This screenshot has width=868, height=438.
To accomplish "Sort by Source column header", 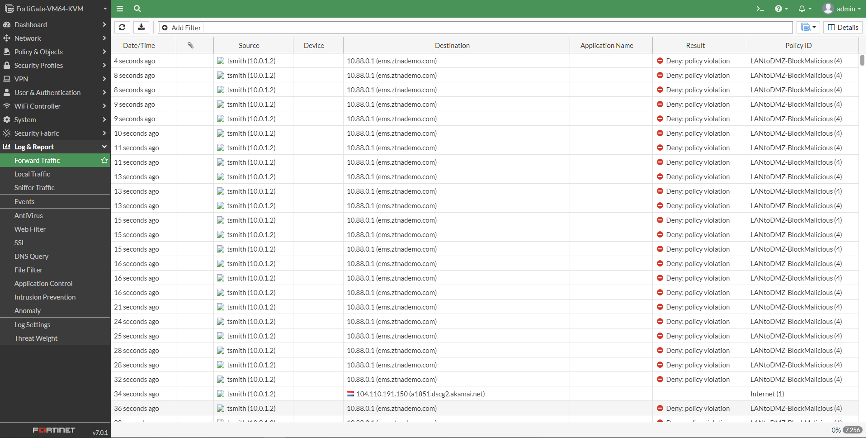I will click(x=253, y=45).
